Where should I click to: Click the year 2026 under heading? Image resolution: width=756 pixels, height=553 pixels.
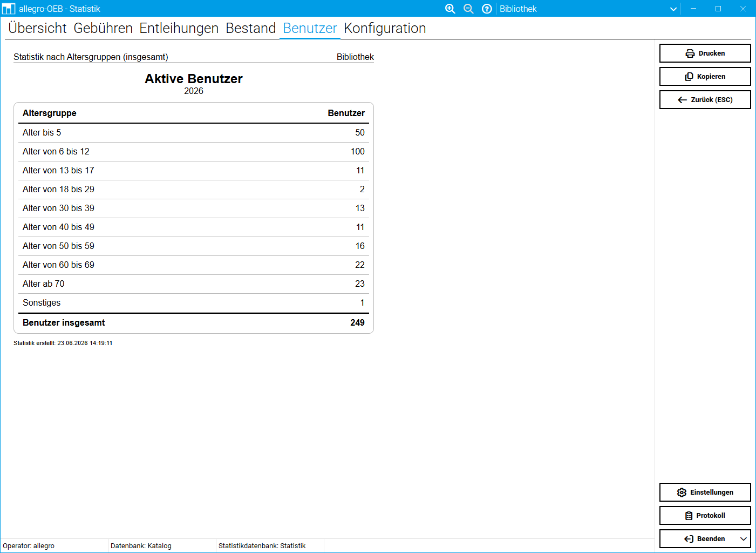click(194, 91)
